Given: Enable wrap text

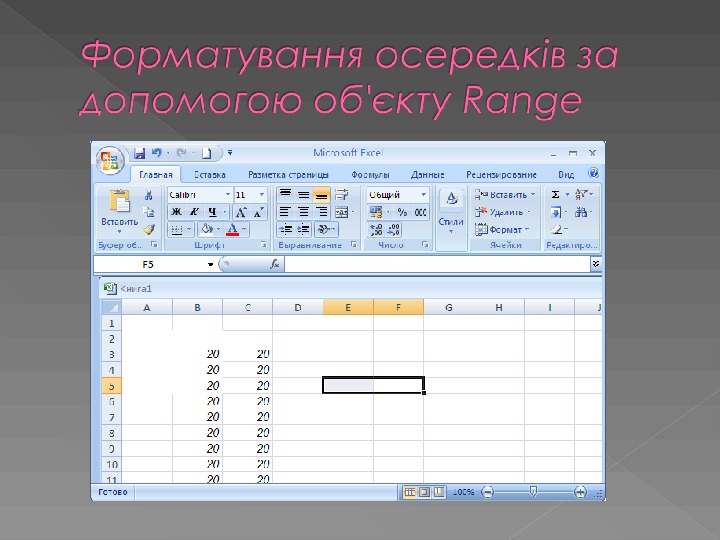Looking at the screenshot, I should click(342, 195).
